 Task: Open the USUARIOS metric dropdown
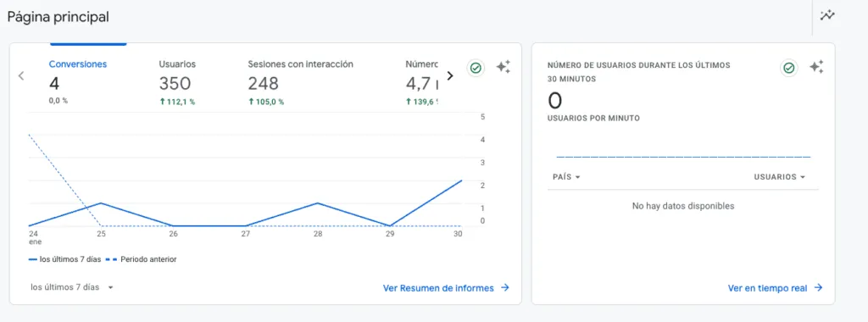[780, 177]
